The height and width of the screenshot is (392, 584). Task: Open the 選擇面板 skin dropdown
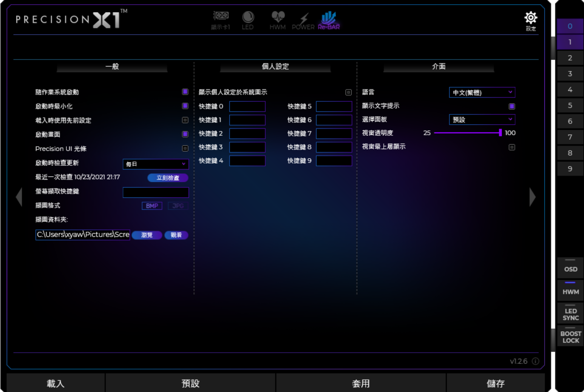482,120
